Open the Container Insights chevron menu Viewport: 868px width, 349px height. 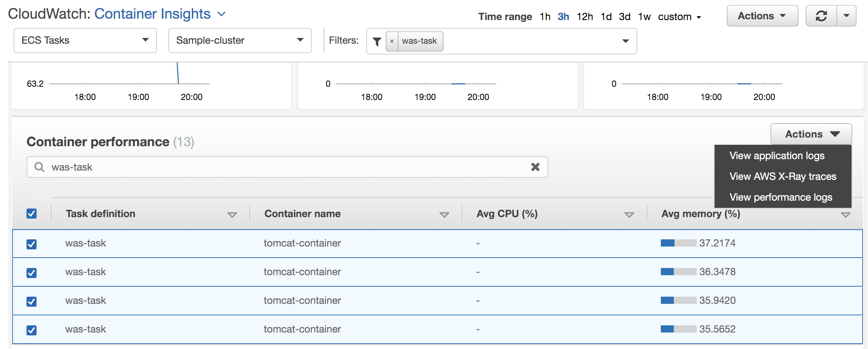coord(221,14)
